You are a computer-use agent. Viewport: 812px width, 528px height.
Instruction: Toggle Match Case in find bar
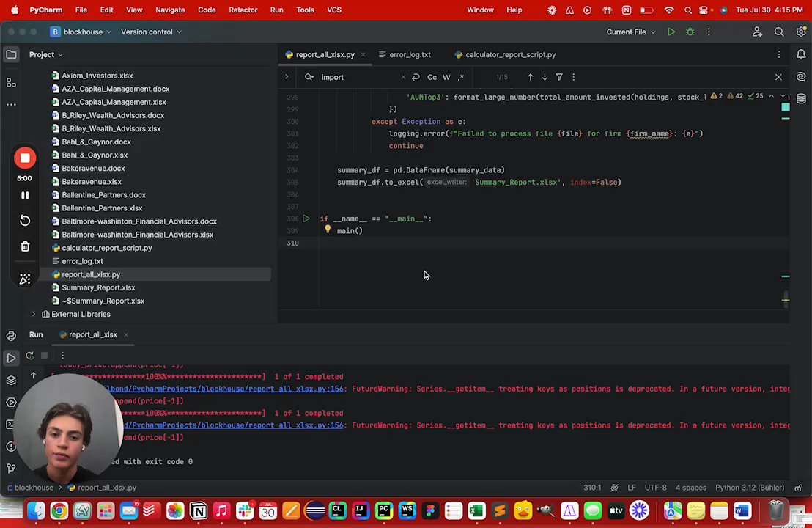click(432, 77)
